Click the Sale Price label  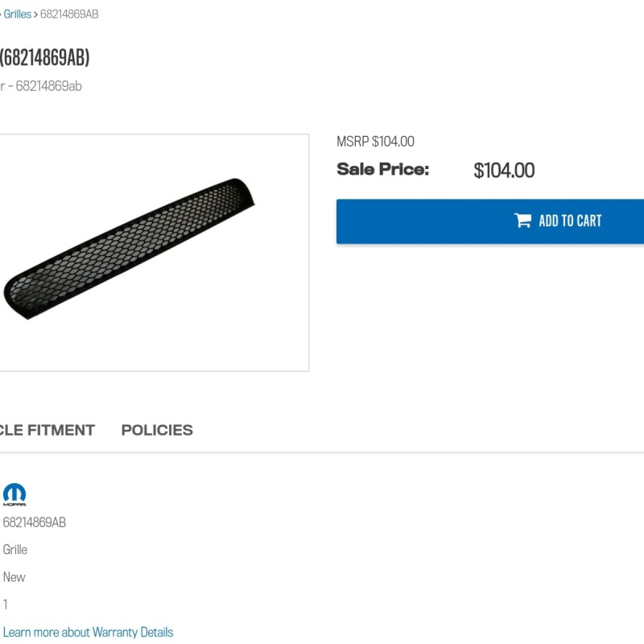tap(382, 169)
